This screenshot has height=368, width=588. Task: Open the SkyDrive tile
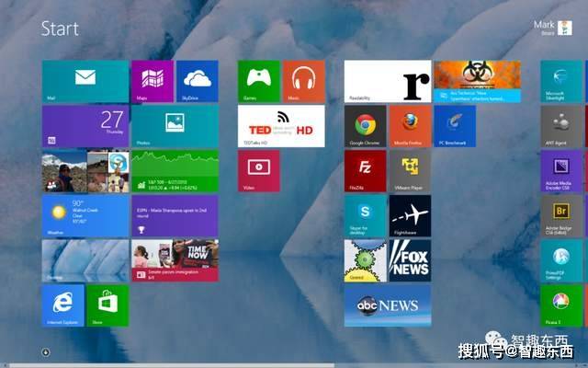[198, 81]
